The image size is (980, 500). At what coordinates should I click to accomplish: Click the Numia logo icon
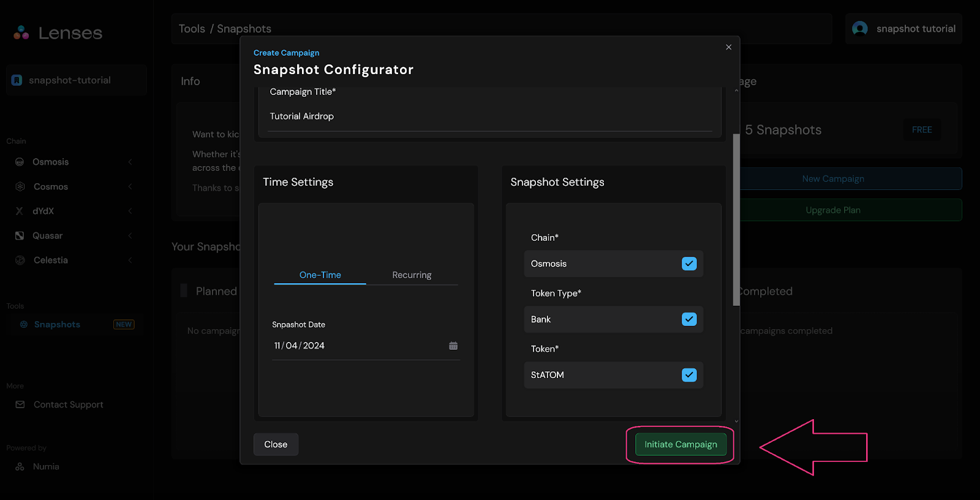point(20,466)
